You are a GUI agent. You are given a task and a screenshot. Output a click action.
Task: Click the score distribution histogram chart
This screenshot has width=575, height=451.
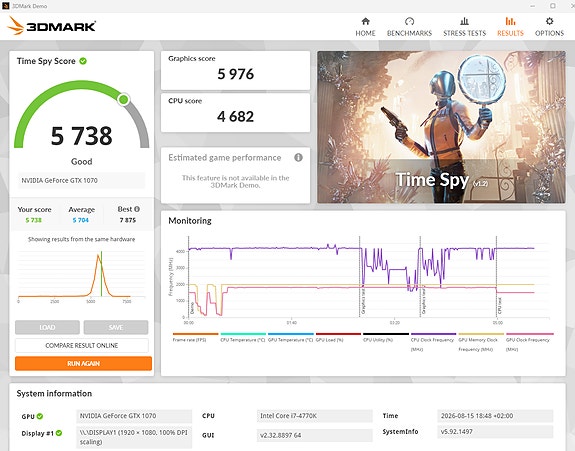point(81,276)
